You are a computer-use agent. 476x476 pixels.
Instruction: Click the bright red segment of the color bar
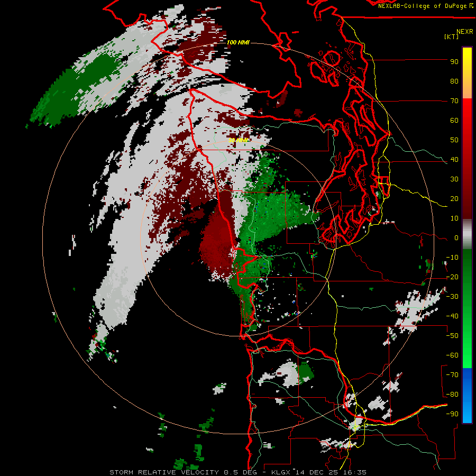pos(467,112)
